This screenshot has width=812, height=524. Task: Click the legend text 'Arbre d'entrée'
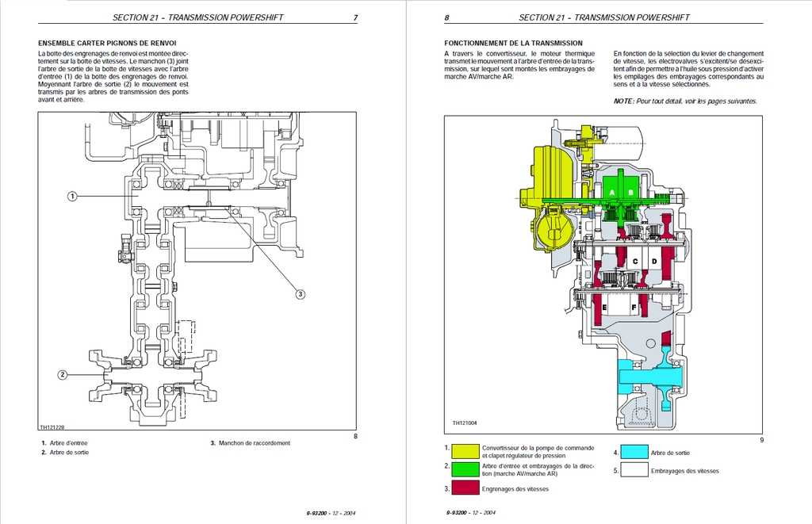pyautogui.click(x=68, y=443)
